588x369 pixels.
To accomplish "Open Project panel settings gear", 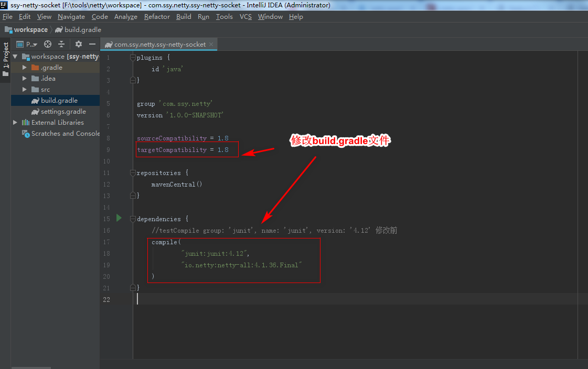I will 78,44.
